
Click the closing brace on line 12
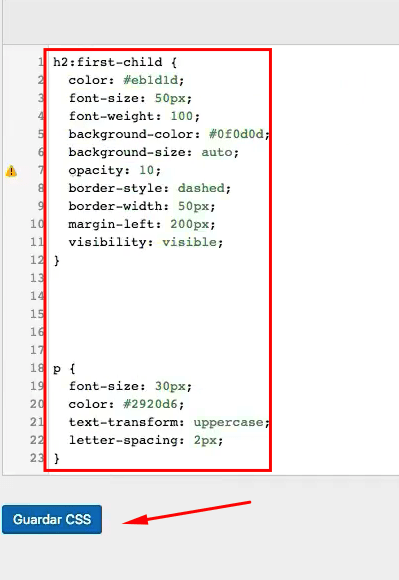(57, 260)
